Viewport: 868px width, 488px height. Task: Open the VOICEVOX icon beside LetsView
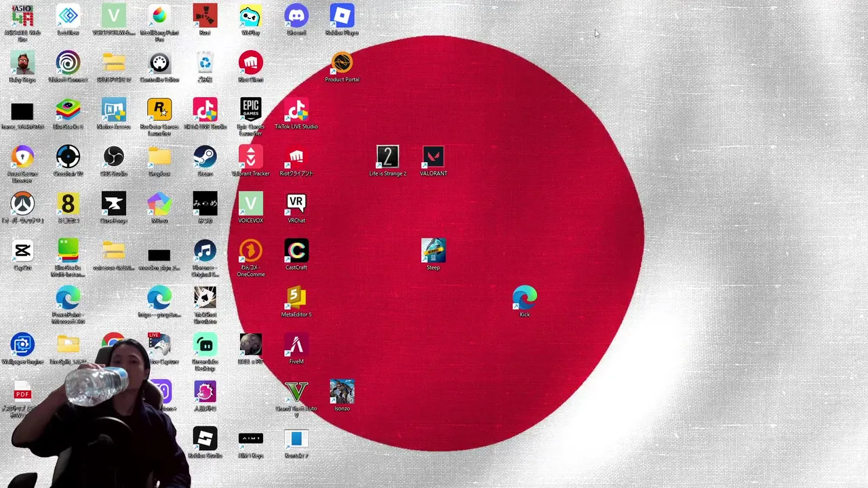113,16
